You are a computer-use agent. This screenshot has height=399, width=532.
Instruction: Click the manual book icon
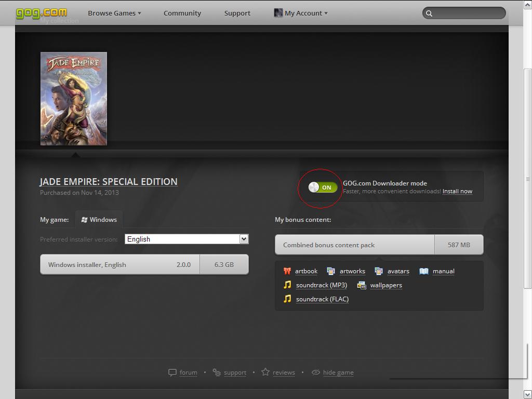click(424, 271)
